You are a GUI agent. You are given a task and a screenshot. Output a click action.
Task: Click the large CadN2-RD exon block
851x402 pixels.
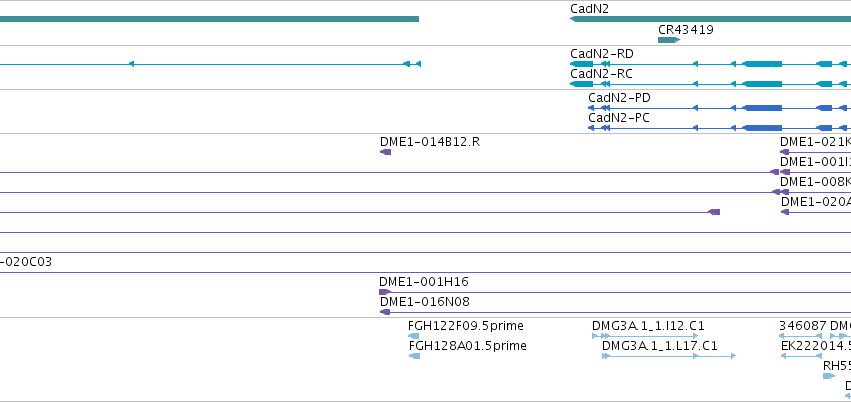point(762,64)
